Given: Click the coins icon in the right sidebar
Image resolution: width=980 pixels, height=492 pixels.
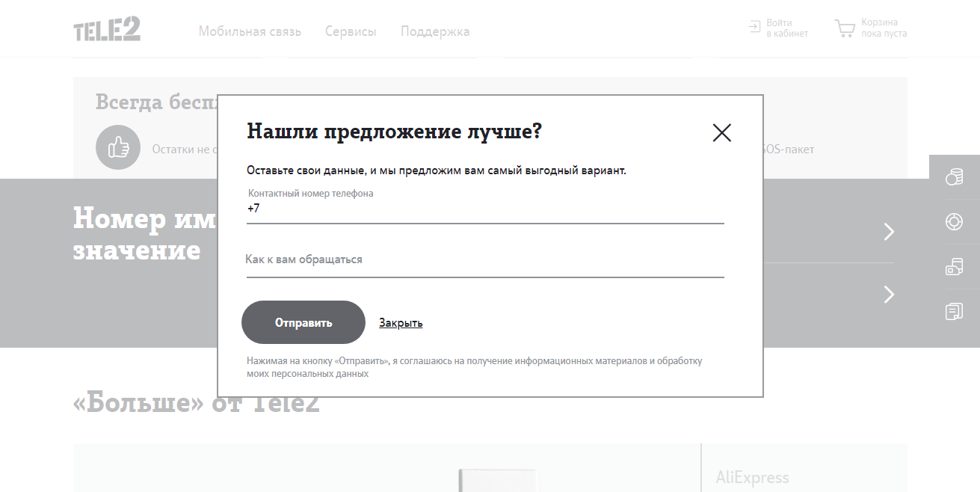Looking at the screenshot, I should click(955, 177).
